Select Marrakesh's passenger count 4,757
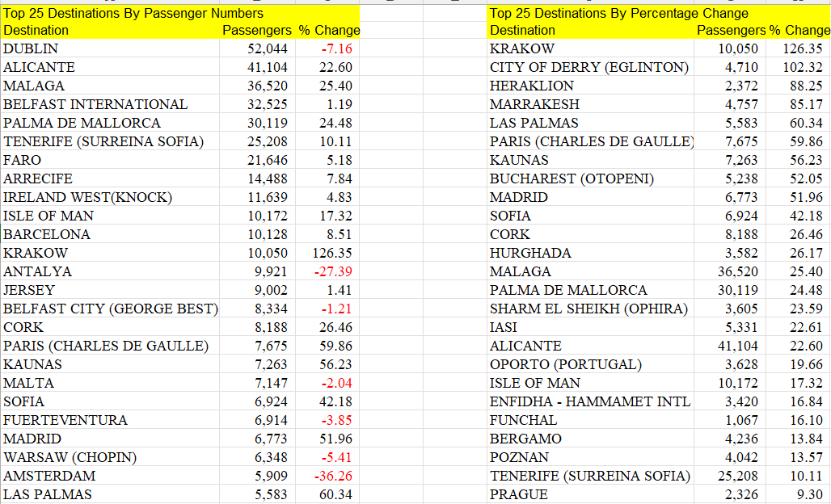The image size is (831, 504). tap(730, 104)
